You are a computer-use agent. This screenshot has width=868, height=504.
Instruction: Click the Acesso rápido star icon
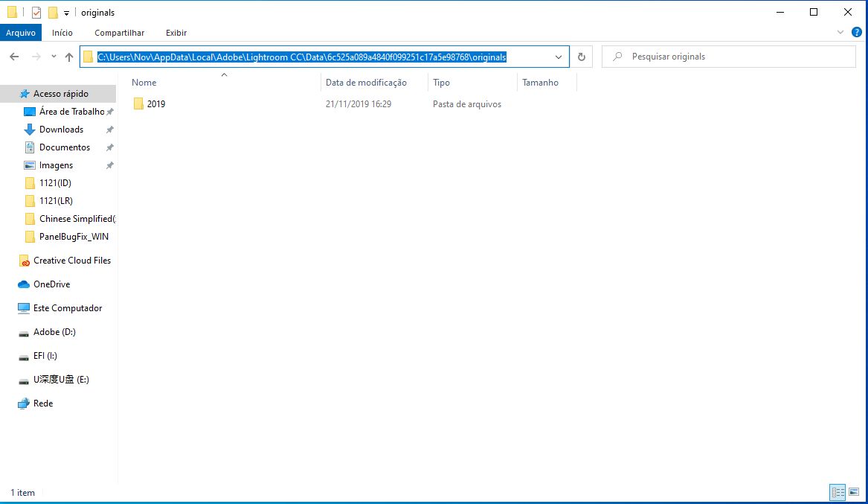point(25,94)
